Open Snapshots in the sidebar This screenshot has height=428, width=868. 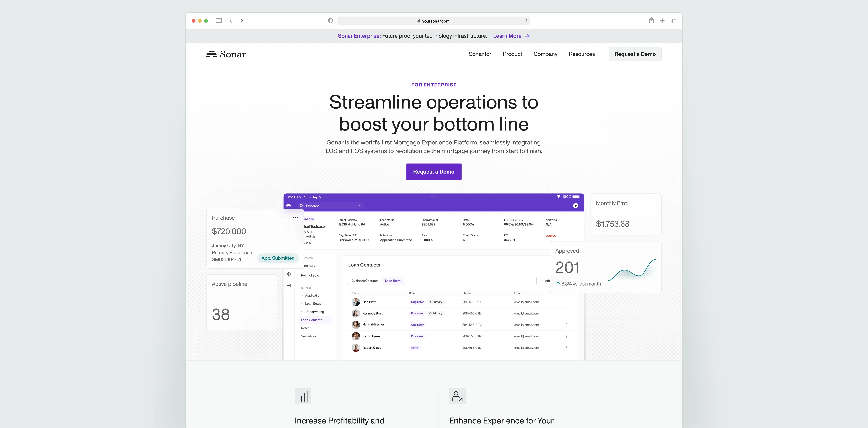pyautogui.click(x=309, y=336)
